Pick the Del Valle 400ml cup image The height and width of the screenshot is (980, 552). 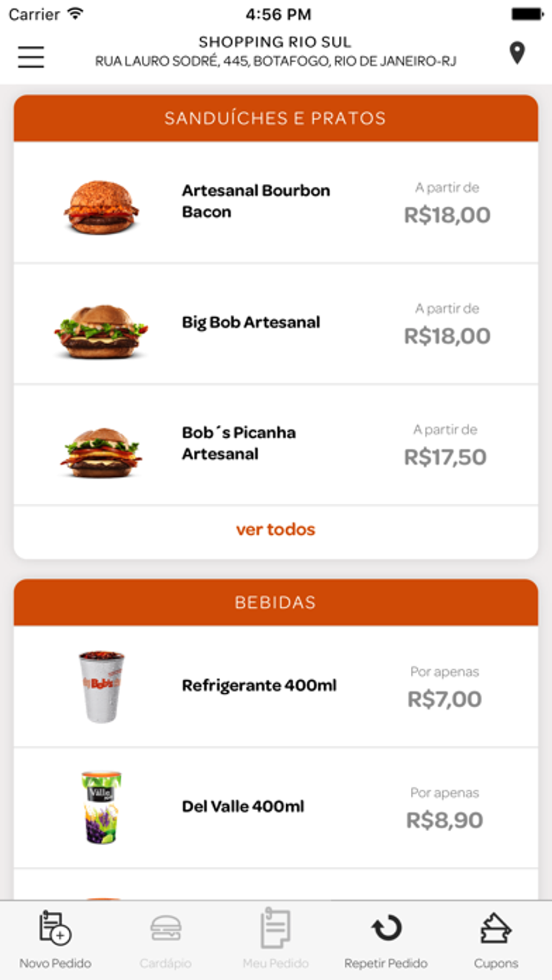tap(101, 807)
